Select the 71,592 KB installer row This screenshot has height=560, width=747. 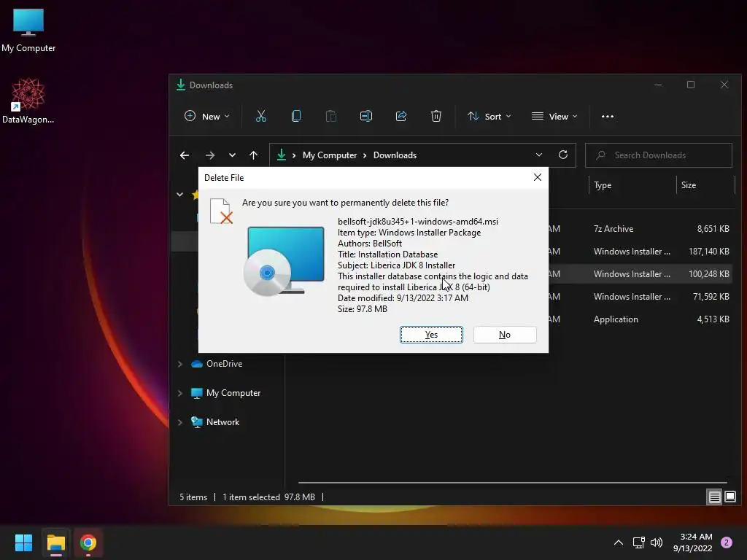click(640, 297)
